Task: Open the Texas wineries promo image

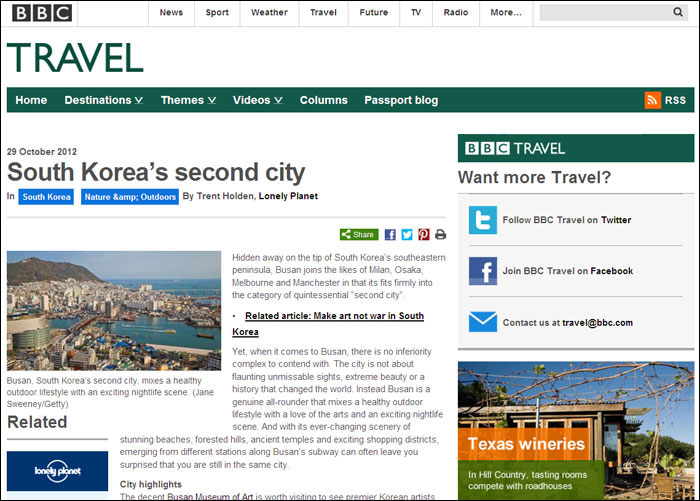Action: click(x=576, y=430)
